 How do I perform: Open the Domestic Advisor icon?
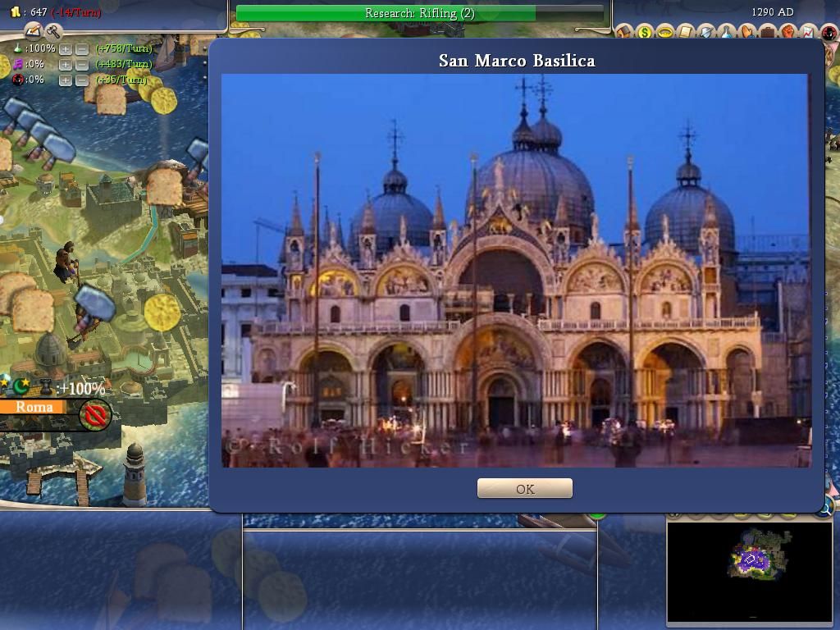(x=624, y=31)
